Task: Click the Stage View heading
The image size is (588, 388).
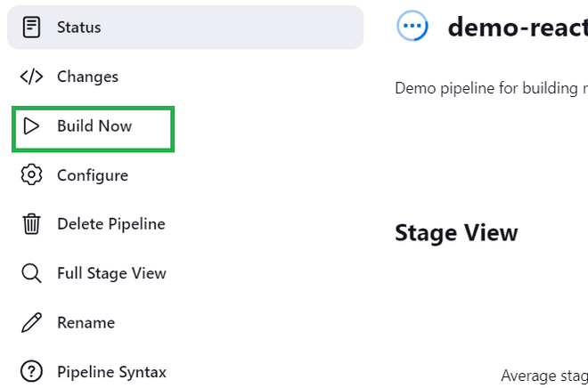Action: point(456,233)
